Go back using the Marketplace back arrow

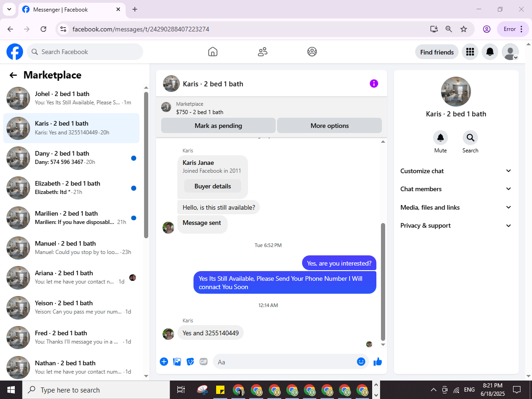13,75
